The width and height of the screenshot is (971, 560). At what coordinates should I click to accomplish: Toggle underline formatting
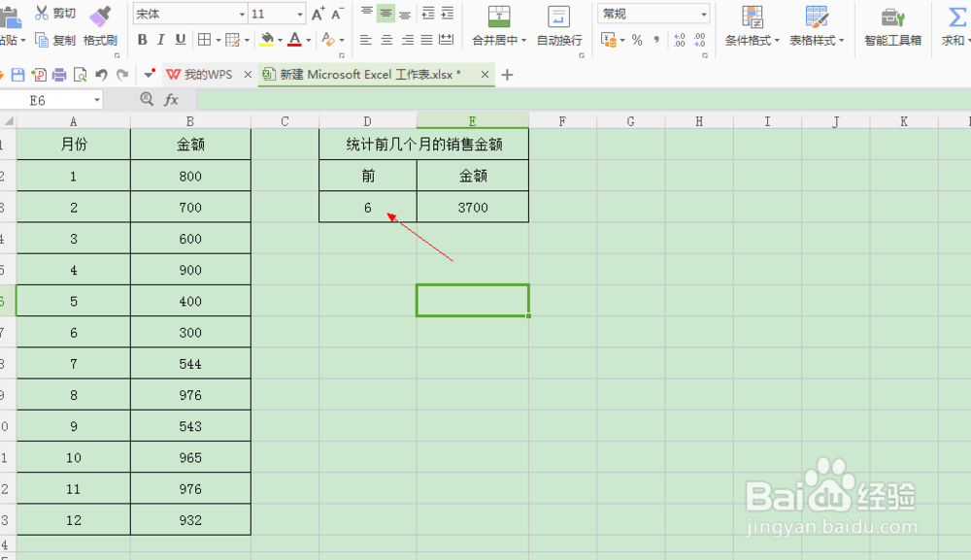tap(181, 40)
